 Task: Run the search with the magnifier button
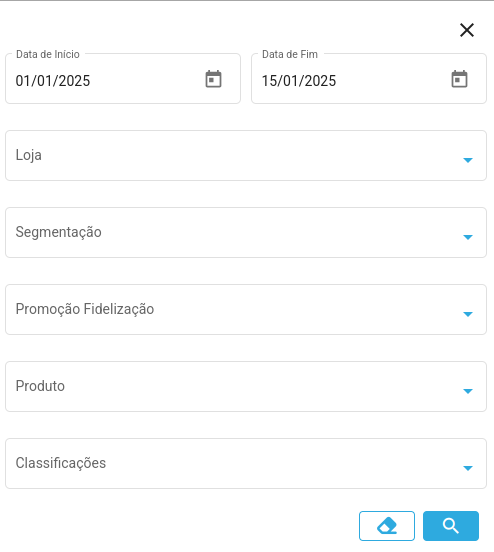(x=451, y=526)
